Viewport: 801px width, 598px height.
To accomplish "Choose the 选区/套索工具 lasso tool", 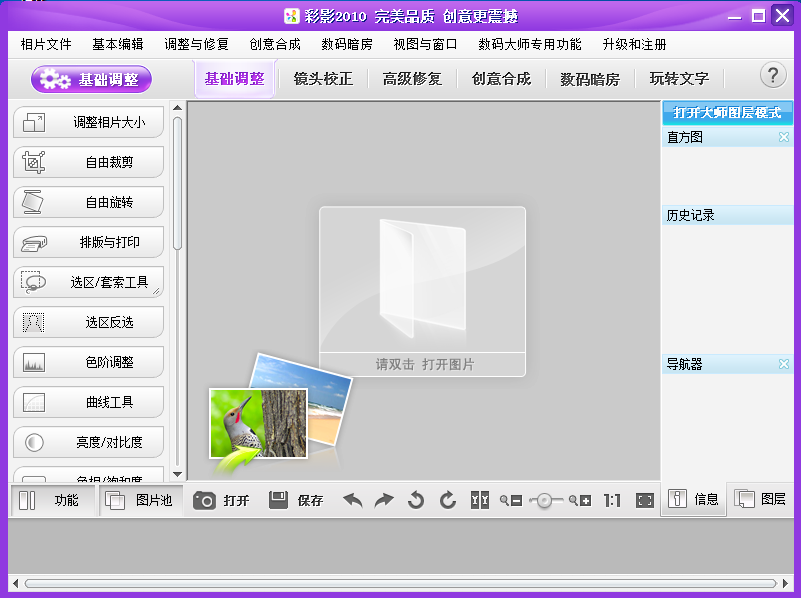I will click(88, 282).
